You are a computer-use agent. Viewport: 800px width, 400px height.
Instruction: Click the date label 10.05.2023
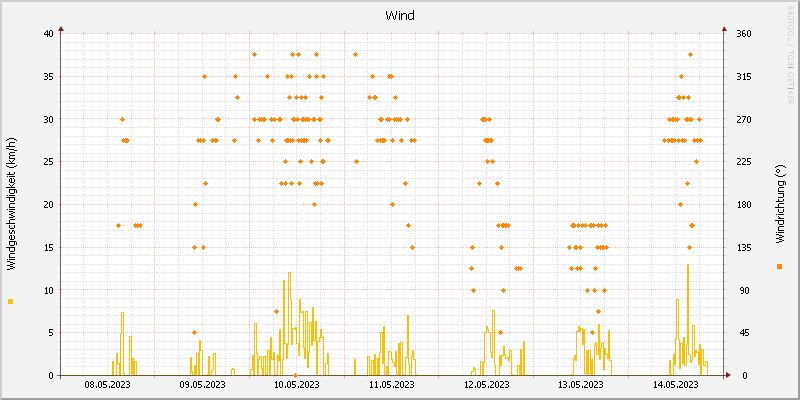(x=297, y=384)
